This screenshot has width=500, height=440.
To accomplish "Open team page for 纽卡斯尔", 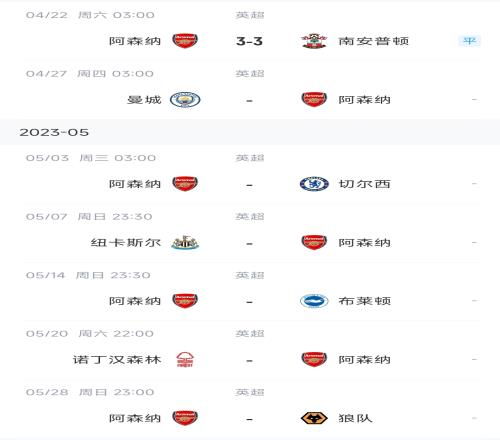I will pos(126,243).
